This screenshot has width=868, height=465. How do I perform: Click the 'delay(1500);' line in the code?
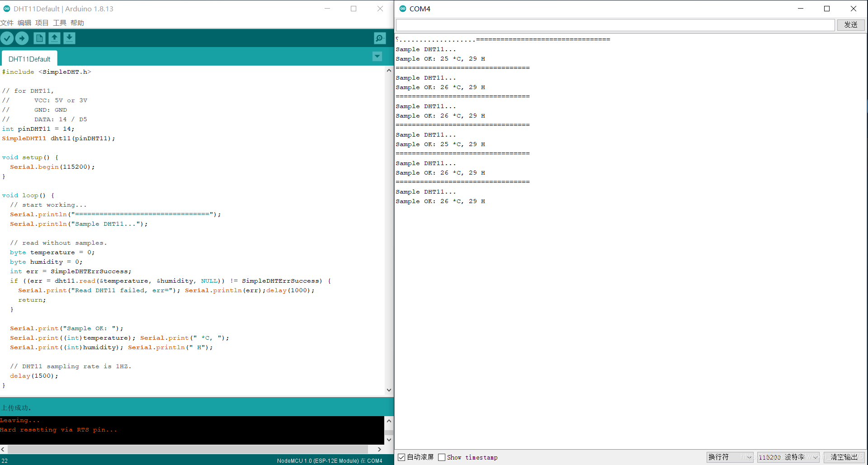[x=34, y=376]
